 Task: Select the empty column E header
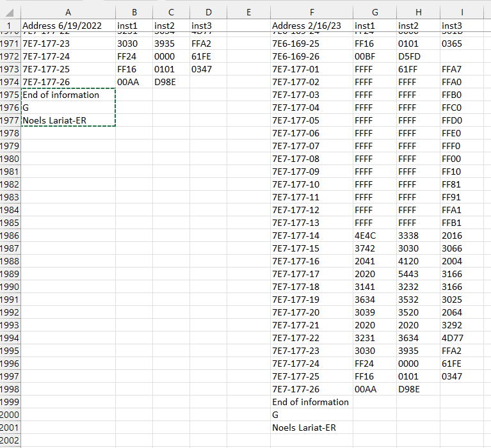[x=248, y=12]
